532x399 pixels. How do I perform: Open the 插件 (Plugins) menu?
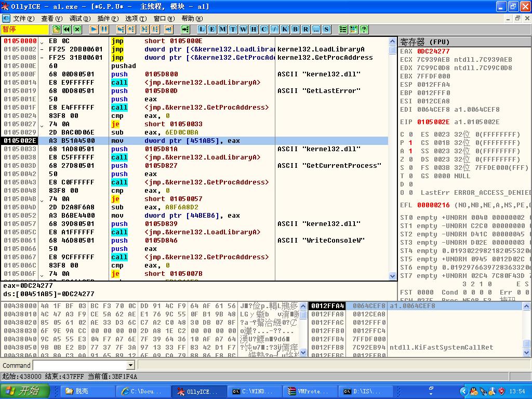[x=107, y=19]
